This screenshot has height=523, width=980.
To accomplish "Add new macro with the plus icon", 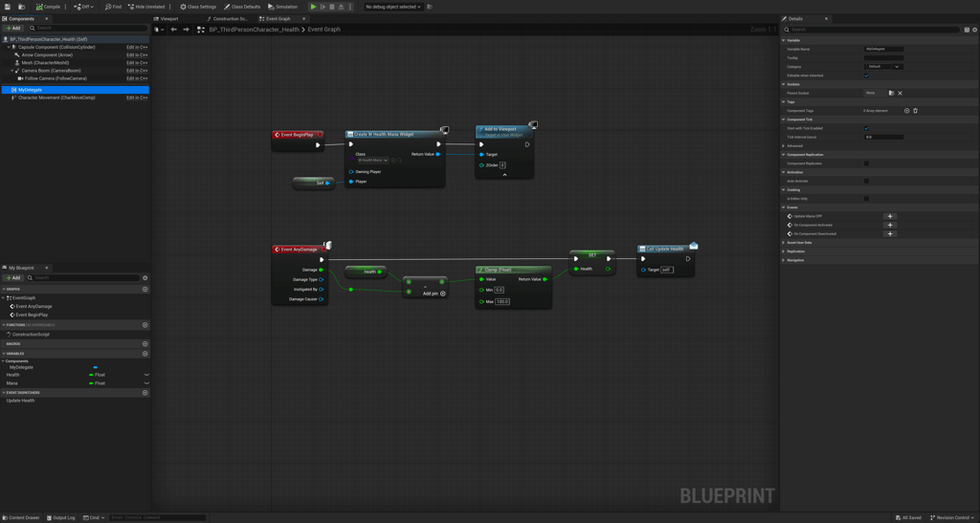I will pos(145,344).
